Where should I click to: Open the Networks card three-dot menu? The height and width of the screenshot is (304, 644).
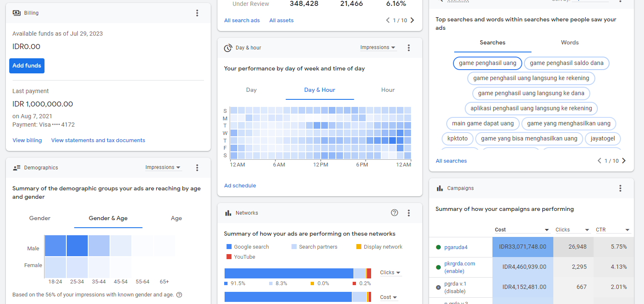tap(408, 213)
